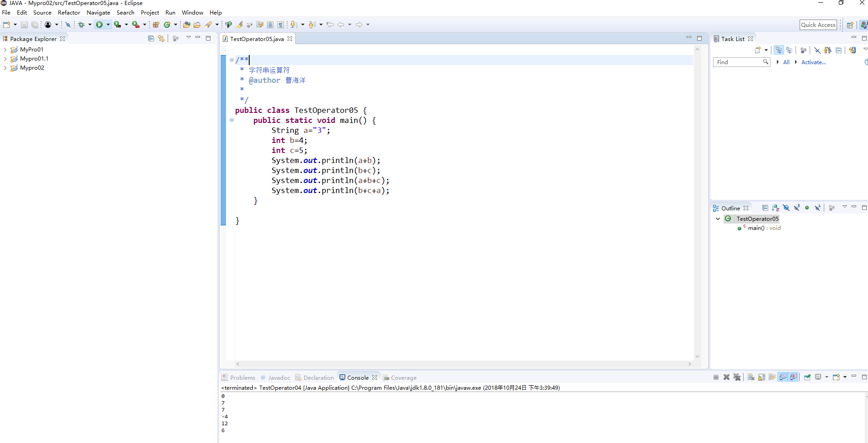Open the New Java Class dropdown arrow

175,25
